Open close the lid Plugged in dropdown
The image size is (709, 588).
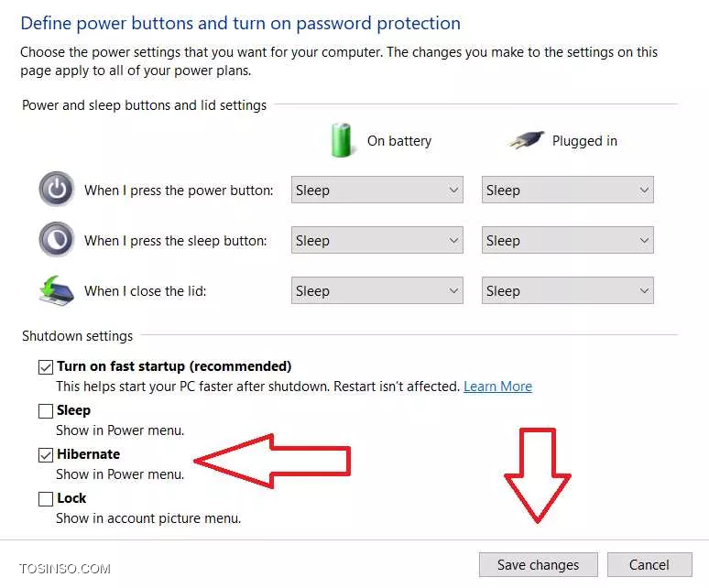[x=567, y=290]
